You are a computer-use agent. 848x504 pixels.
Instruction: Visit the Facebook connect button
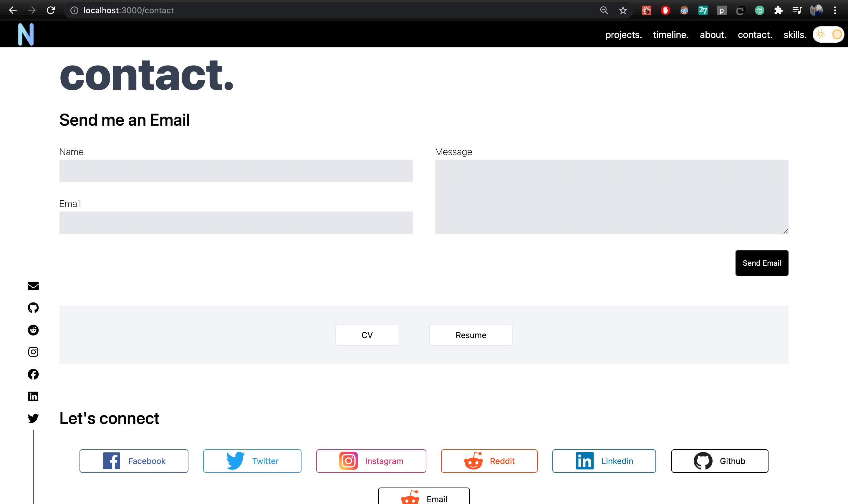(x=134, y=461)
